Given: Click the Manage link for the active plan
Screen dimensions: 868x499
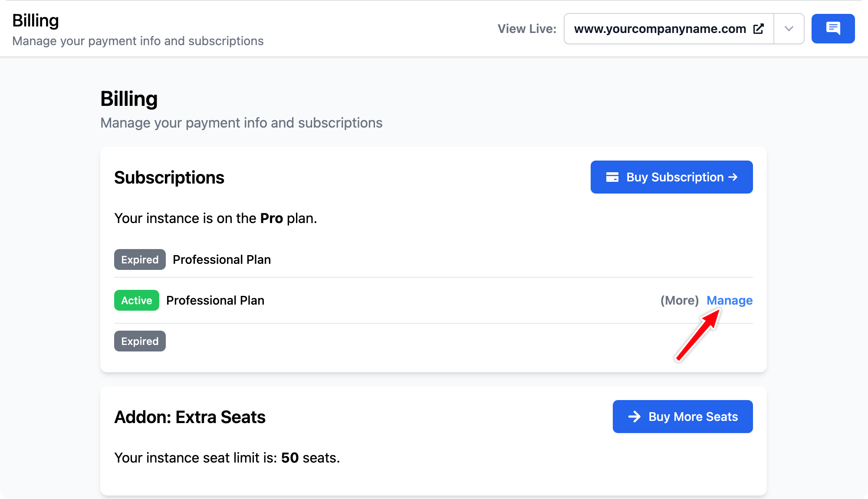Looking at the screenshot, I should 730,300.
